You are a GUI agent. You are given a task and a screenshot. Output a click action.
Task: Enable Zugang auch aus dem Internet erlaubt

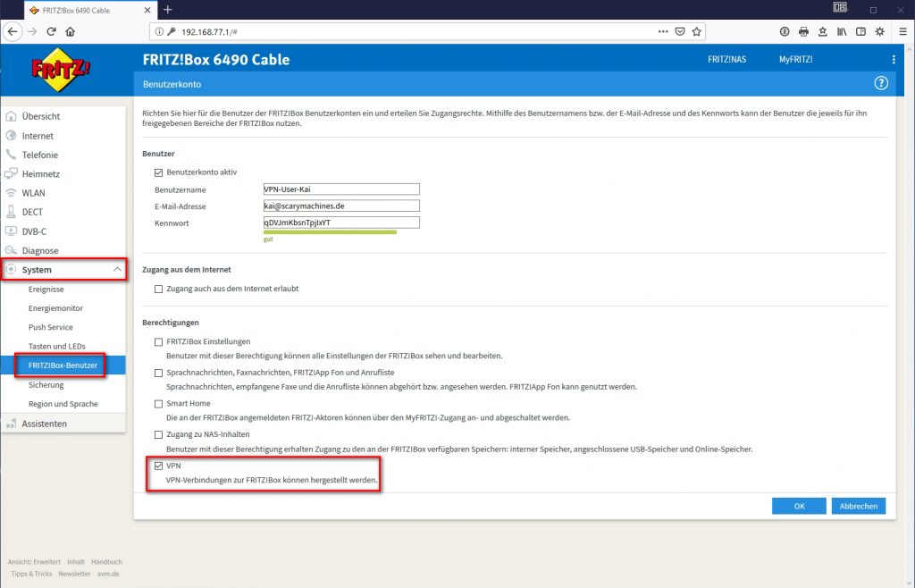(x=158, y=288)
